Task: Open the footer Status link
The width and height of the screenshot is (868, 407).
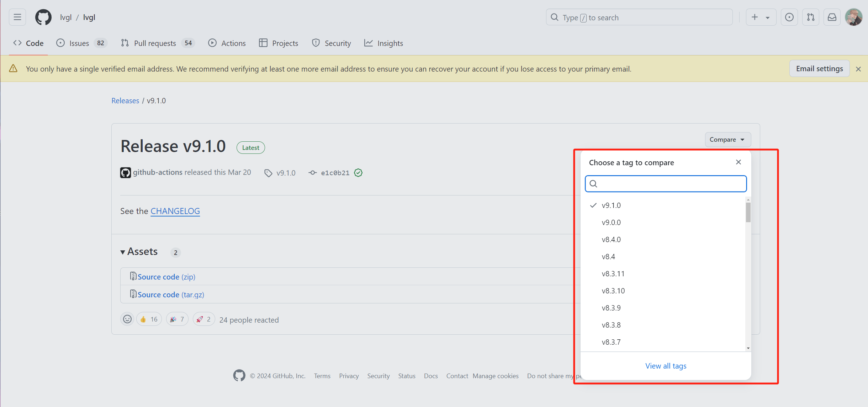Action: (407, 376)
